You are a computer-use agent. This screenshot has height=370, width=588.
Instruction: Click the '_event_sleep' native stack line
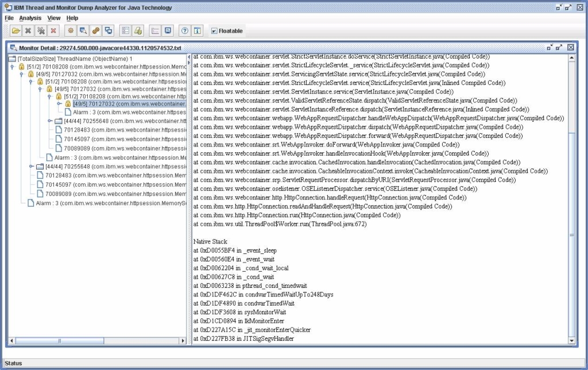coord(235,250)
